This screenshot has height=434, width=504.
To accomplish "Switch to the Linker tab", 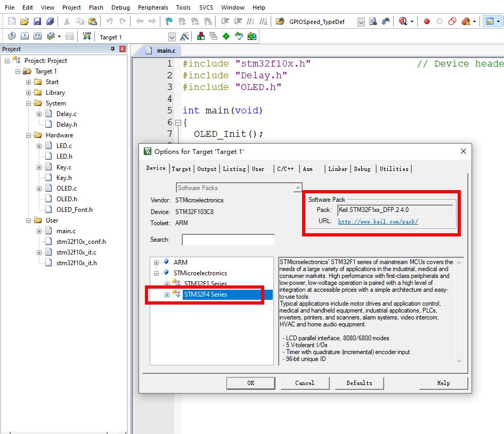I will [337, 169].
